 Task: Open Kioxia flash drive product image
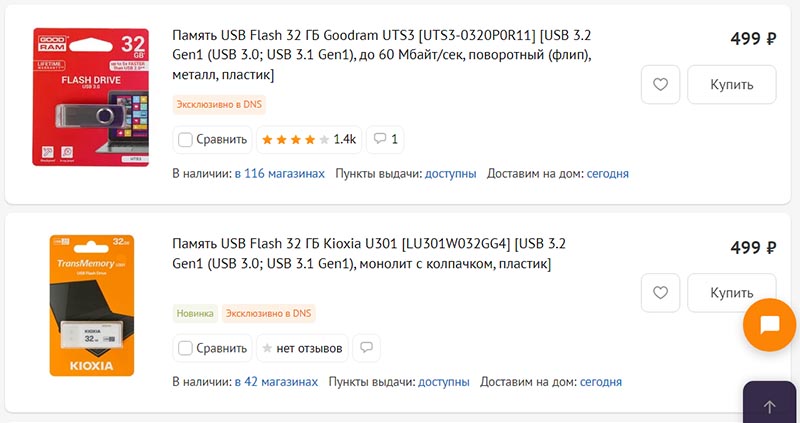coord(91,305)
